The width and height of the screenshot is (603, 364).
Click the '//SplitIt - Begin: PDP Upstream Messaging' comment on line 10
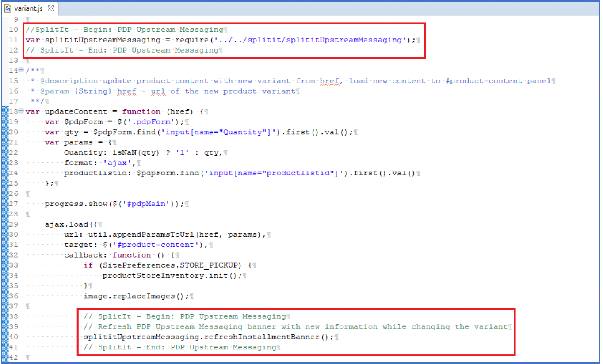tap(124, 30)
